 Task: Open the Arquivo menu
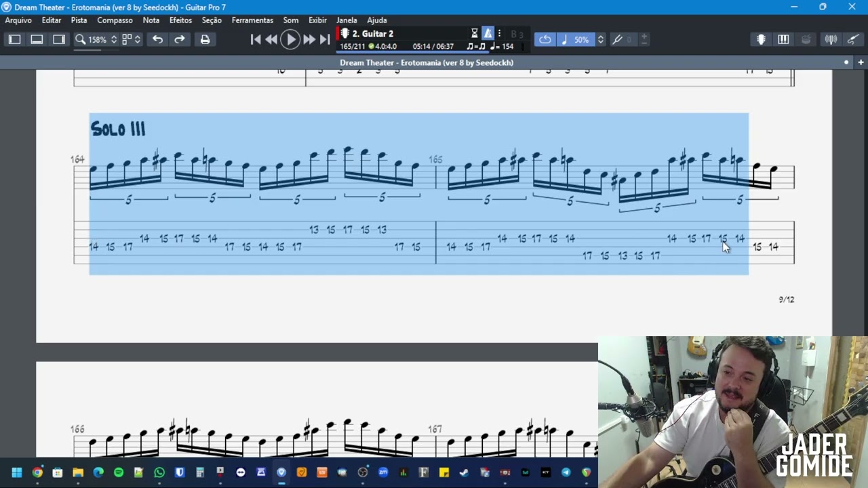tap(18, 20)
